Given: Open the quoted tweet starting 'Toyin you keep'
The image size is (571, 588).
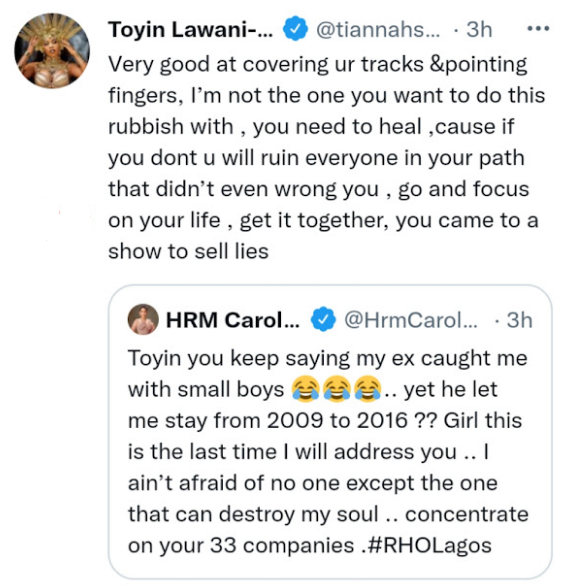Looking at the screenshot, I should [330, 432].
